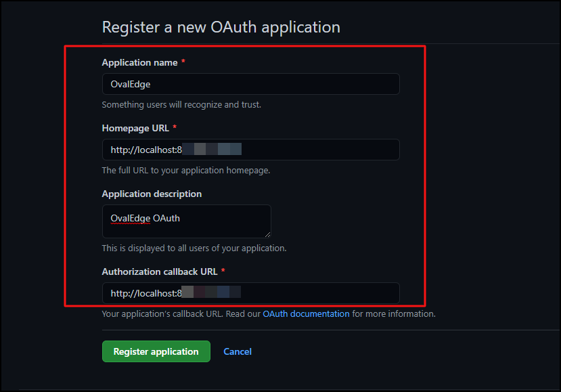This screenshot has height=392, width=561.
Task: Click the underlined word OvalEdge in description
Action: 131,218
